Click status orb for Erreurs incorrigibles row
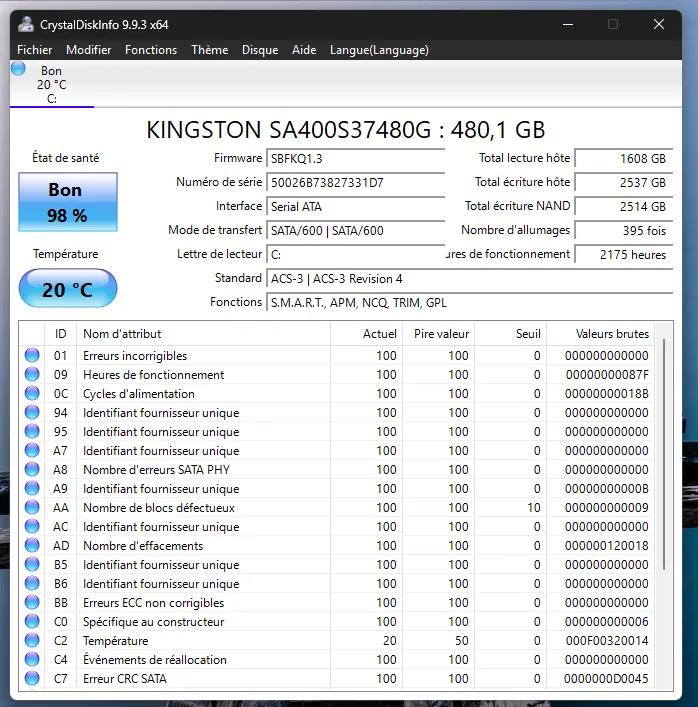 coord(32,355)
